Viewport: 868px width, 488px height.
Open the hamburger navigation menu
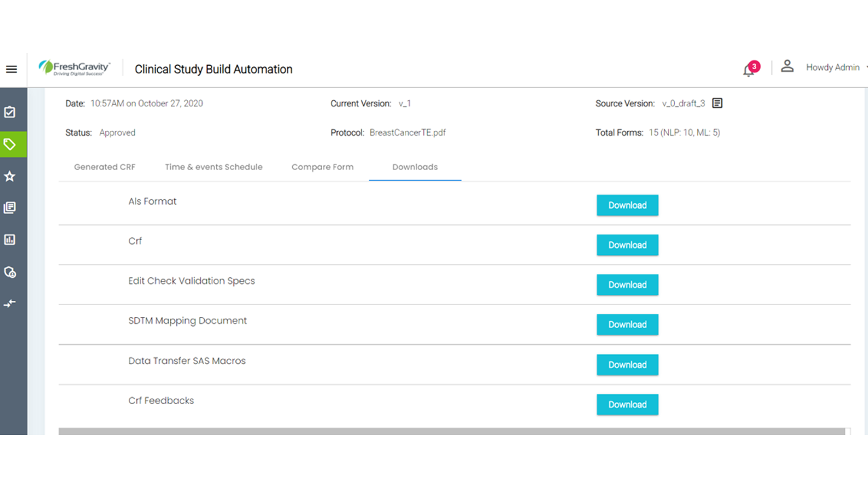pyautogui.click(x=11, y=69)
